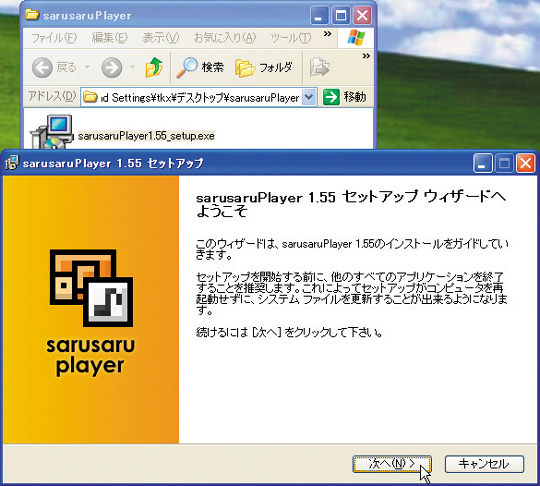This screenshot has height=486, width=540.
Task: Open the Search (検索) magnifier tool
Action: (x=187, y=67)
